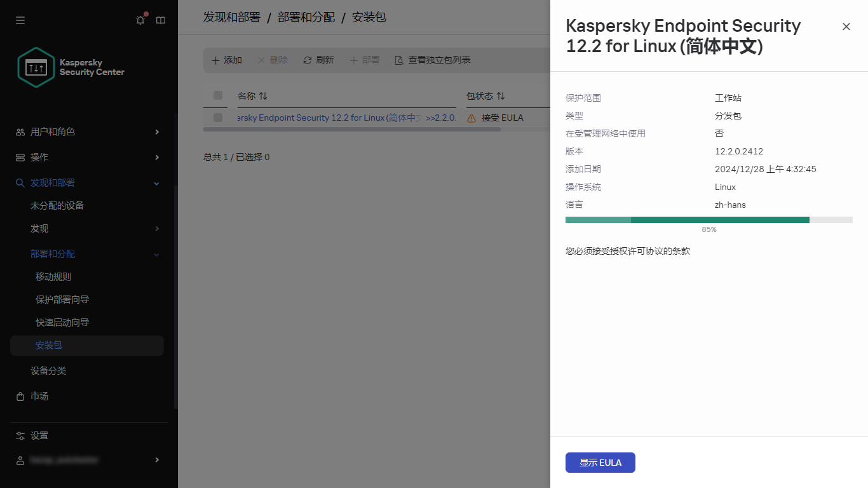Screen dimensions: 868x488
Task: Open the hamburger navigation menu
Action: 20,20
